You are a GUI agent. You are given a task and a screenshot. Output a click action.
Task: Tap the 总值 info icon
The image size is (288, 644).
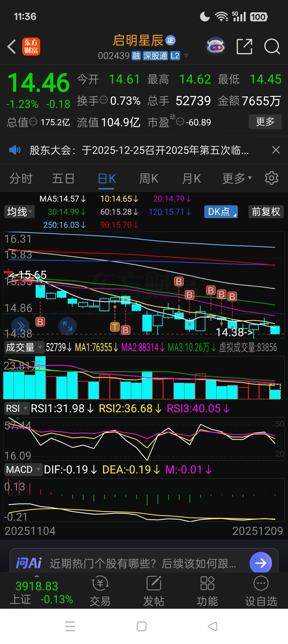33,122
